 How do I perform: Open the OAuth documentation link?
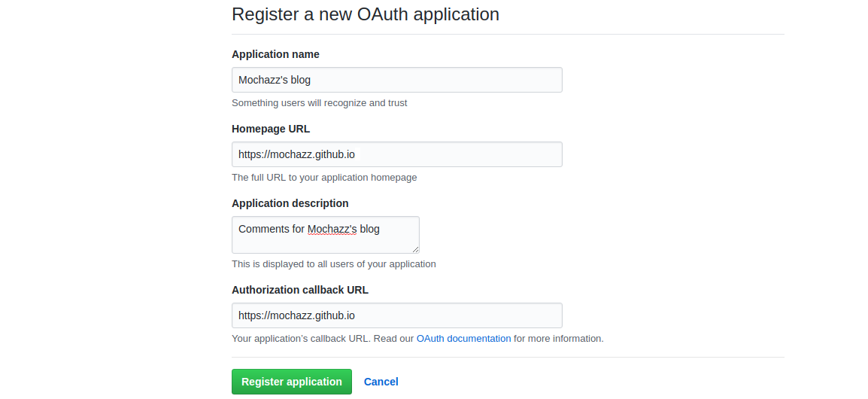(x=464, y=338)
